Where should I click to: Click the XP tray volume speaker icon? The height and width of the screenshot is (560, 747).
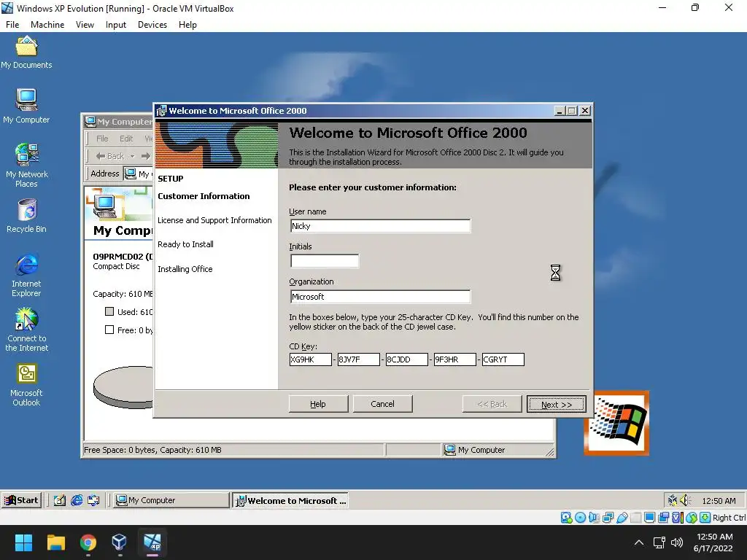click(x=685, y=500)
